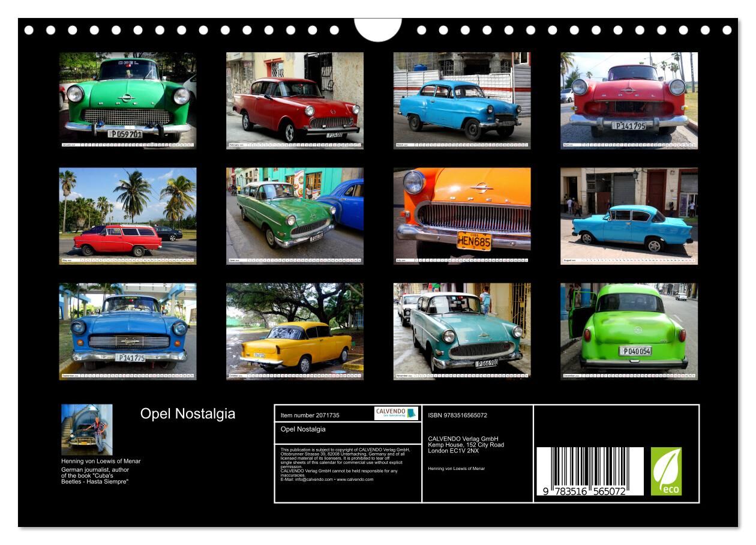Click the barcode image
Image resolution: width=756 pixels, height=545 pixels.
589,471
